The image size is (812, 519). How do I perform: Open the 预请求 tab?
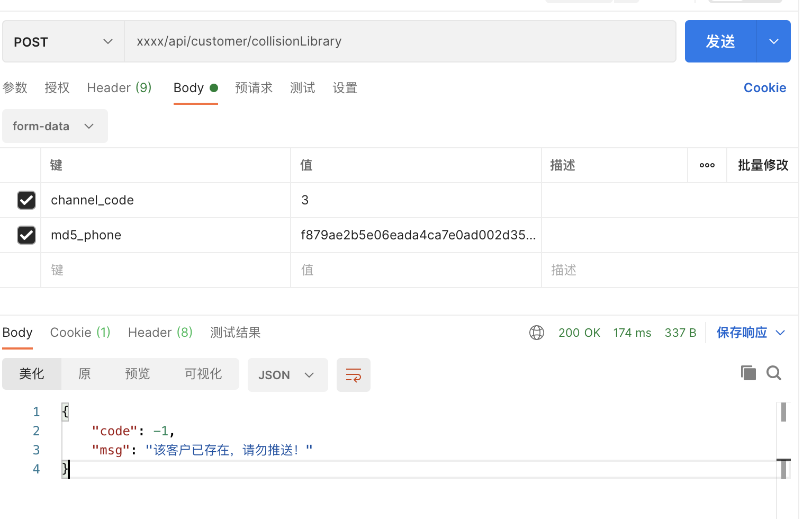pyautogui.click(x=254, y=88)
